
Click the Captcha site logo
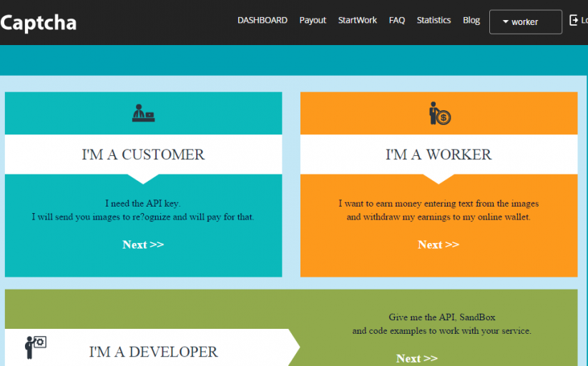pyautogui.click(x=38, y=23)
